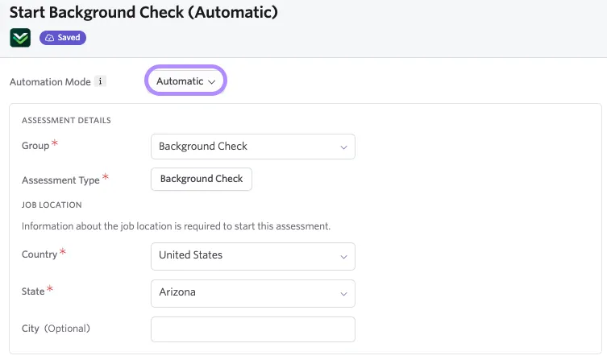Viewport: 607px width, 364px height.
Task: Open the Automatic mode dropdown
Action: 186,81
